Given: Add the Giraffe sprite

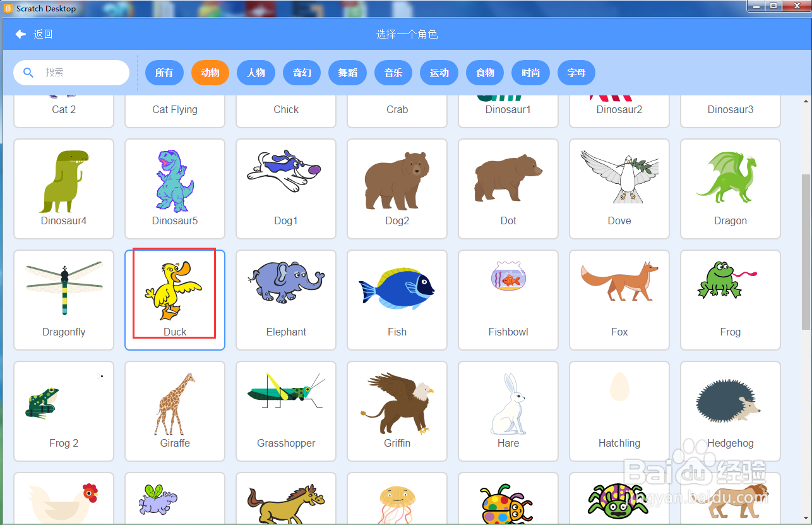Looking at the screenshot, I should tap(175, 411).
